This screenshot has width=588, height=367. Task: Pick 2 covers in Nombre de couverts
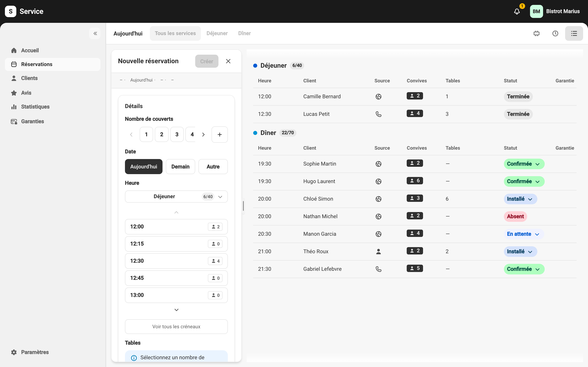point(161,135)
